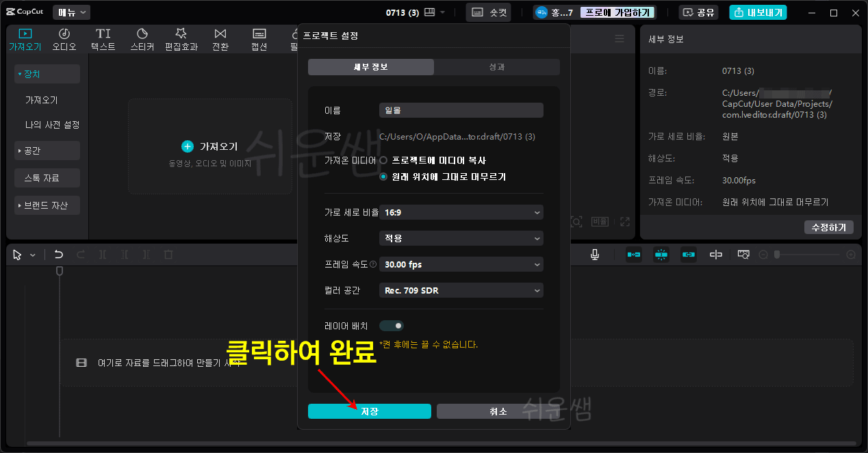Open the 텍스트 text panel
This screenshot has width=868, height=453.
tap(103, 40)
